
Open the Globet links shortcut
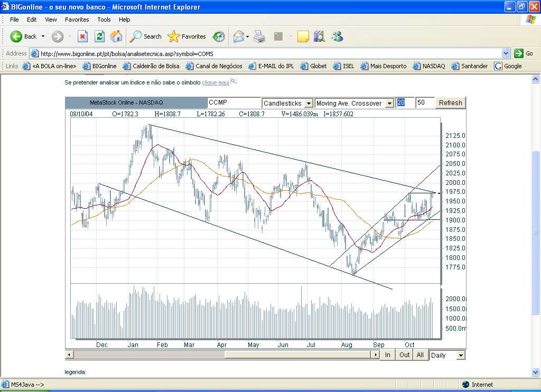(x=313, y=66)
